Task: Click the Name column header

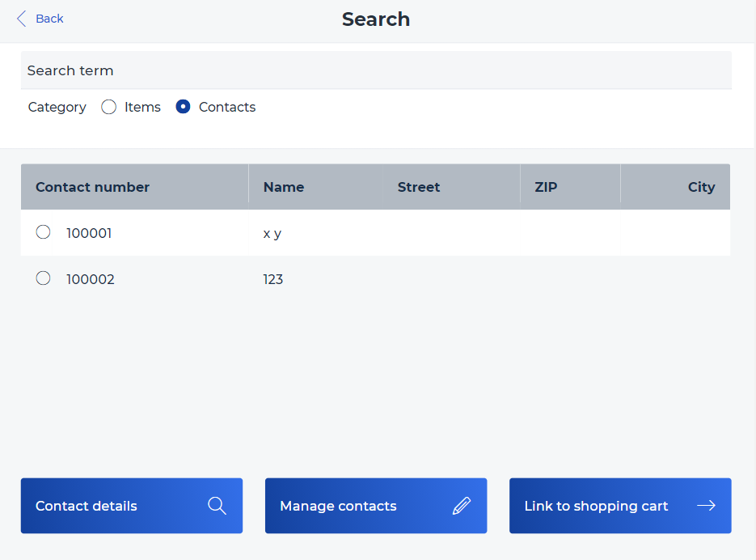Action: coord(284,187)
